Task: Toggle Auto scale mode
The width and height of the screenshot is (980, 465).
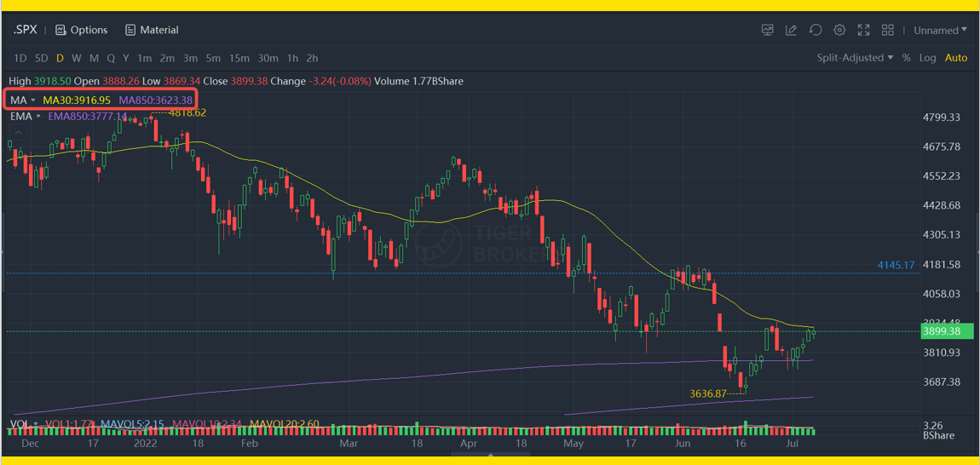Action: click(955, 58)
